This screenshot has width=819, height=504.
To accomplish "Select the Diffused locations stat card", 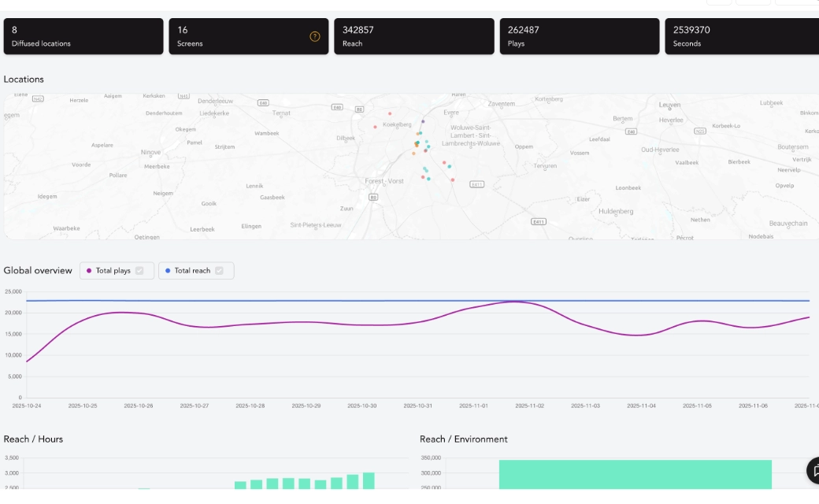I will coord(83,36).
